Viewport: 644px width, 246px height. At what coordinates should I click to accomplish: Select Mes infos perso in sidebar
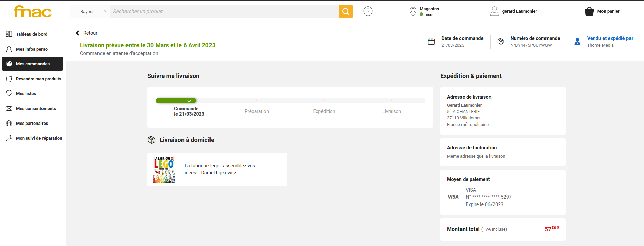32,49
